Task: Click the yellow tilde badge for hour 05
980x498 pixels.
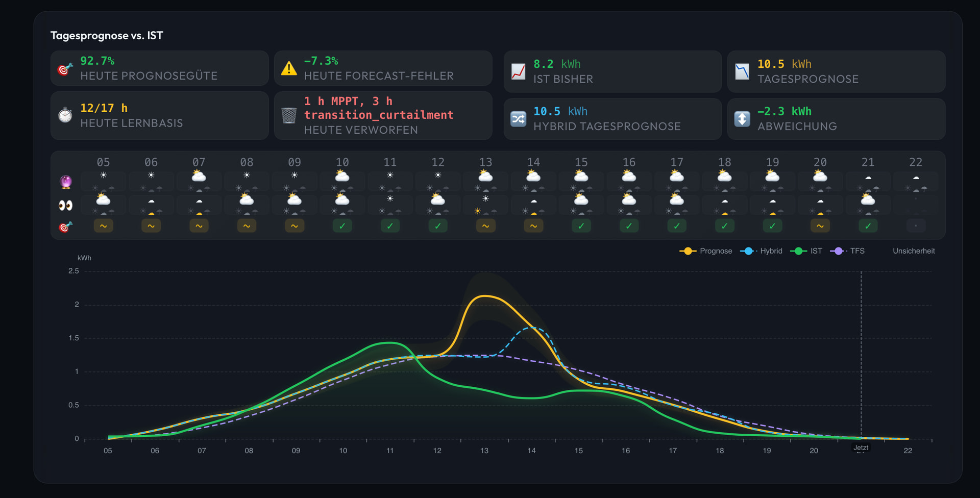Action: pos(104,226)
